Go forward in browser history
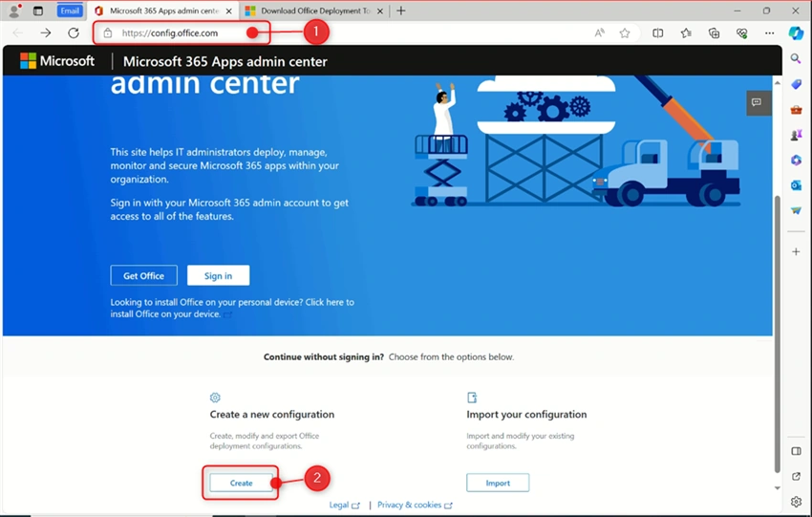The height and width of the screenshot is (517, 812). [46, 33]
